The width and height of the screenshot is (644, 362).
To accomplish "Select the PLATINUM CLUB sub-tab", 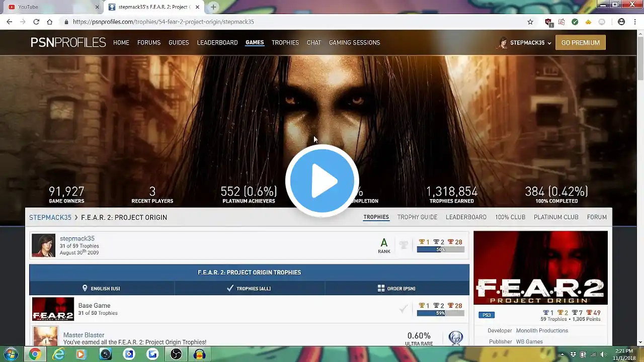I will 556,217.
